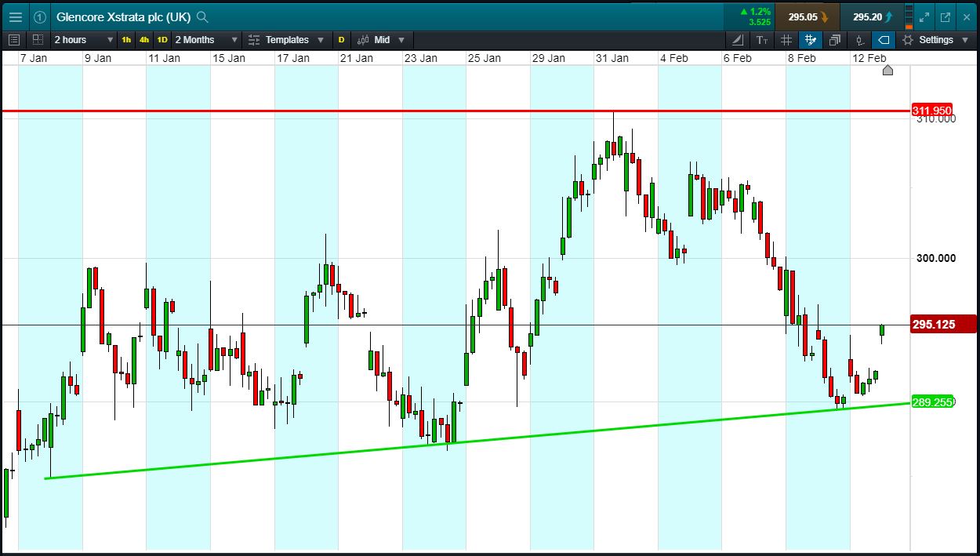The width and height of the screenshot is (980, 556).
Task: Click the dotted grid selection icon
Action: 38,39
